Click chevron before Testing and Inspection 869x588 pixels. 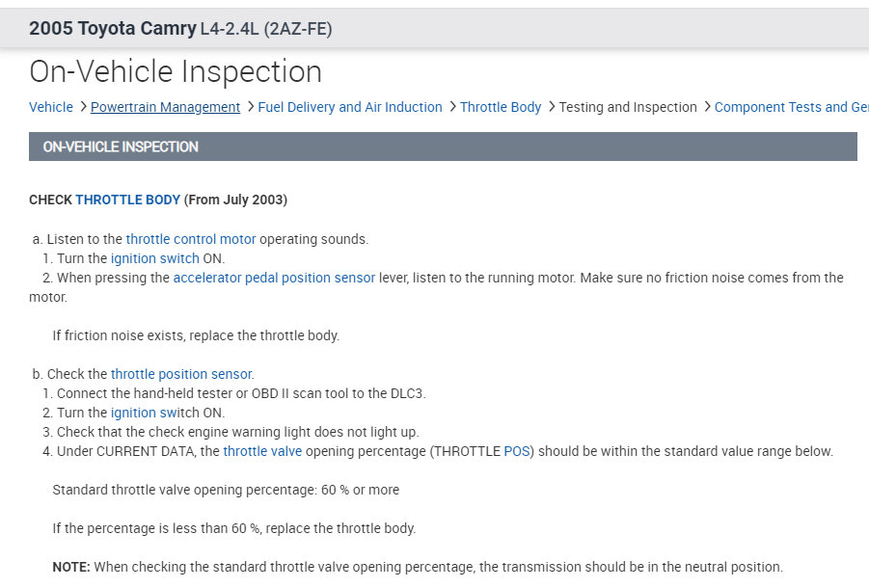552,107
